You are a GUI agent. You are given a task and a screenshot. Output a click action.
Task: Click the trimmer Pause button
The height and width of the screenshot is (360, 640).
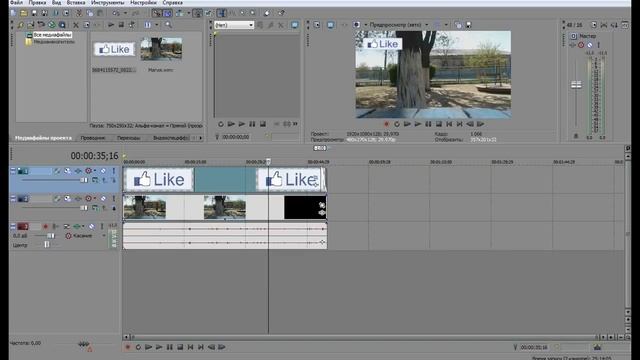[252, 124]
